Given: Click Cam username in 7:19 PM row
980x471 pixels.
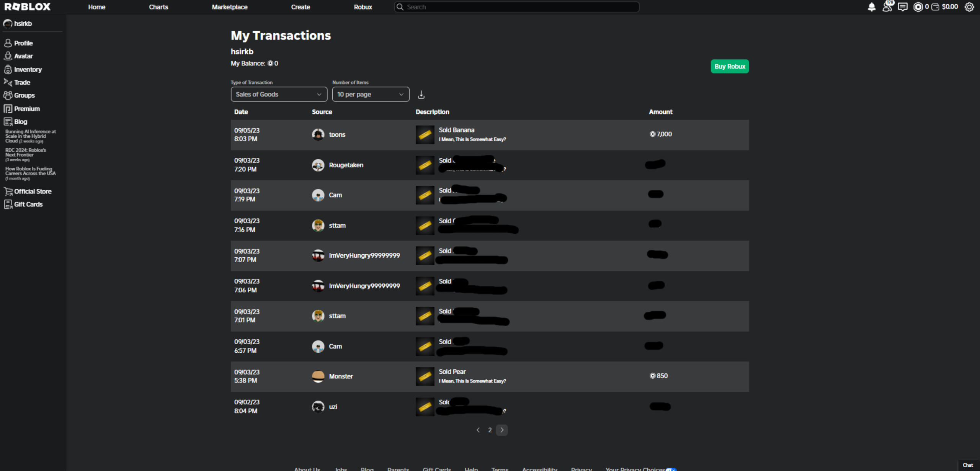Looking at the screenshot, I should 335,195.
